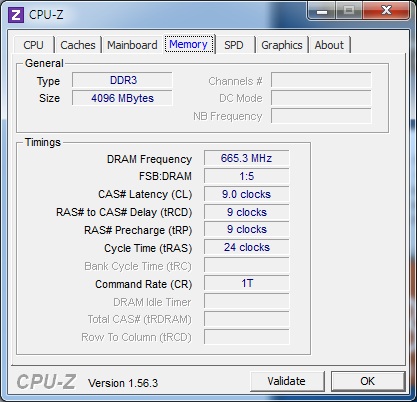
Task: Click the memory Type field showing DDR3
Action: [x=122, y=80]
